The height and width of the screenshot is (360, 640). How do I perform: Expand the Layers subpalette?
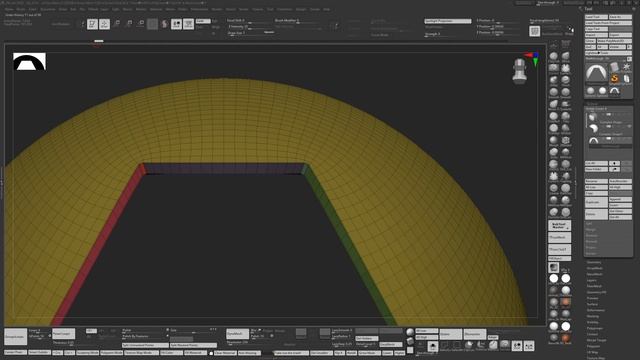pyautogui.click(x=592, y=280)
